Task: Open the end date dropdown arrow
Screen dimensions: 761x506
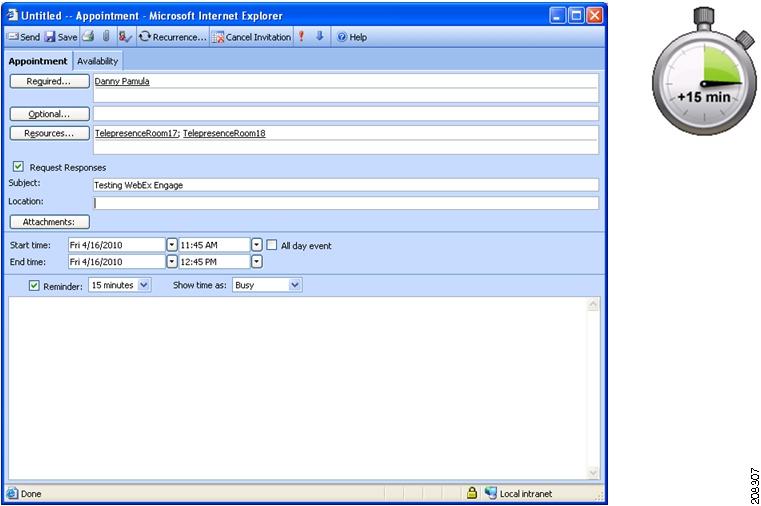Action: [172, 262]
